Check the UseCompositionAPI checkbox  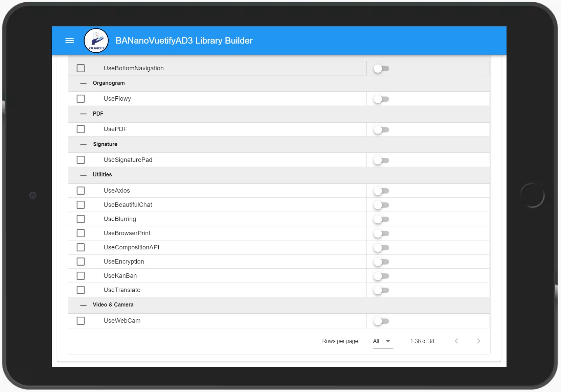coord(81,247)
